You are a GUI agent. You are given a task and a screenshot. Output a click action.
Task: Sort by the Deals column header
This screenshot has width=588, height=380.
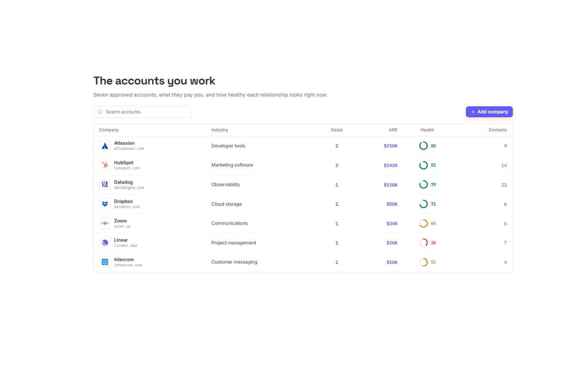click(337, 130)
